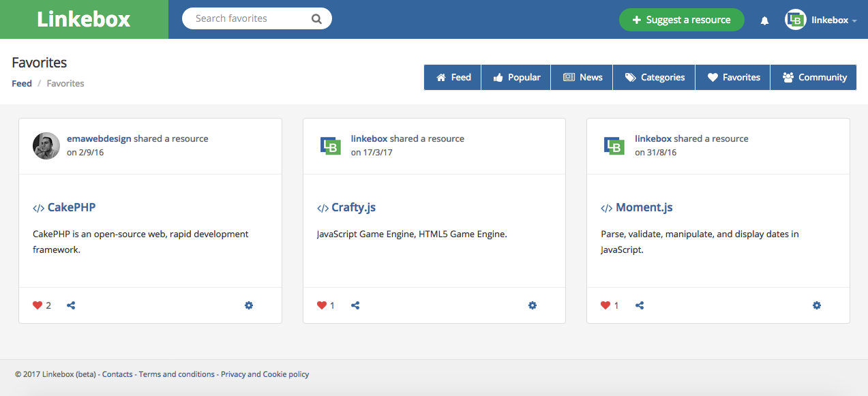This screenshot has height=396, width=868.
Task: Click the notification bell icon
Action: [x=764, y=20]
